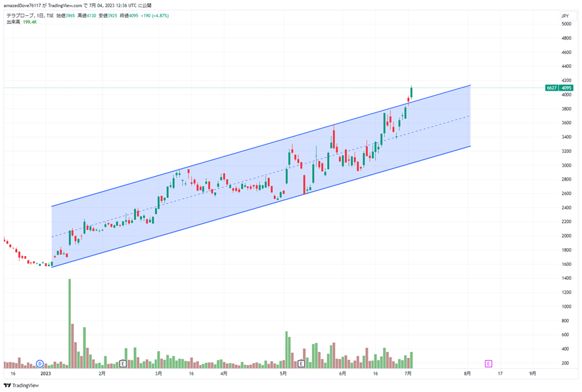Click the blue D dividend marker

39,364
